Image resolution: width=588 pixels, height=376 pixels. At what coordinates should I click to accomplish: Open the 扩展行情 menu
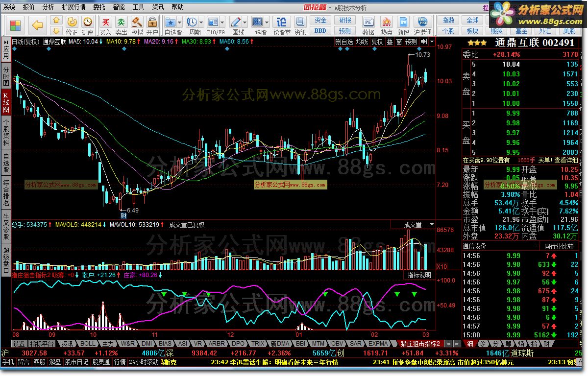coord(73,7)
